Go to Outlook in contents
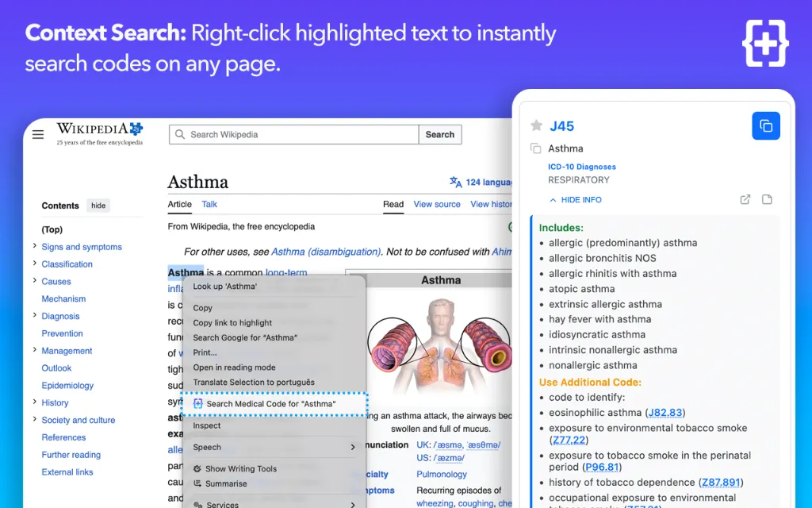Viewport: 812px width, 508px height. [56, 368]
